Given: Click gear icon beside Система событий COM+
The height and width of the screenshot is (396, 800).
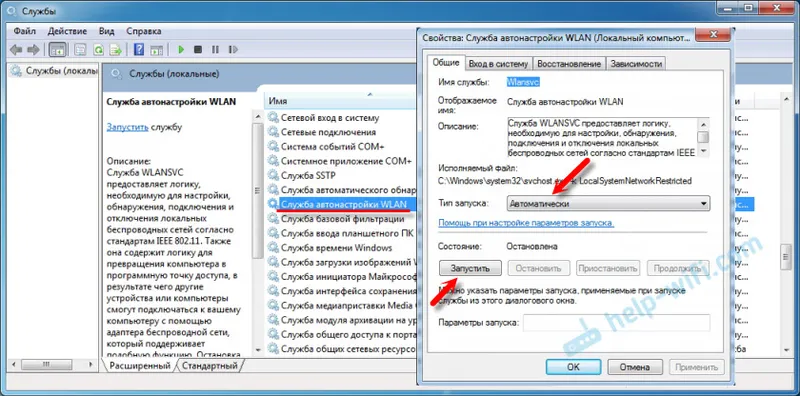Looking at the screenshot, I should click(273, 146).
